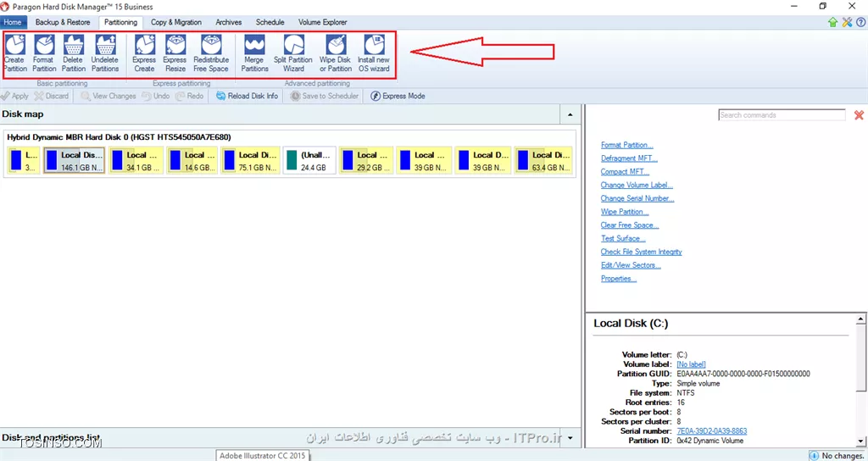Click the Apply toolbar button

pyautogui.click(x=14, y=96)
